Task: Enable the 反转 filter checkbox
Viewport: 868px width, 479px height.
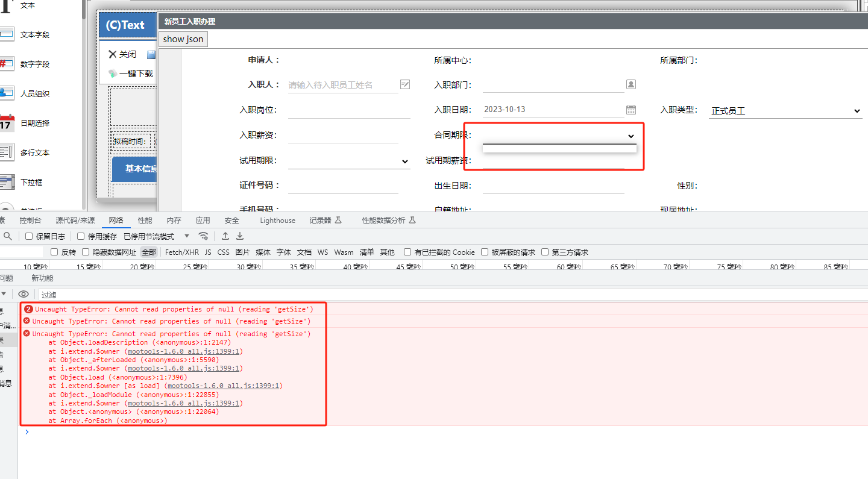Action: point(54,252)
